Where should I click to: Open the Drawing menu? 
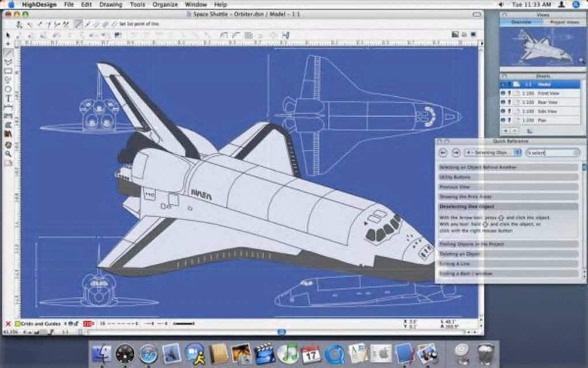pos(111,5)
